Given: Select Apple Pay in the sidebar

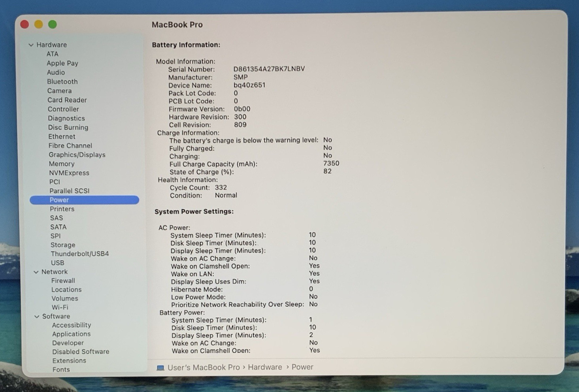Looking at the screenshot, I should pos(62,63).
